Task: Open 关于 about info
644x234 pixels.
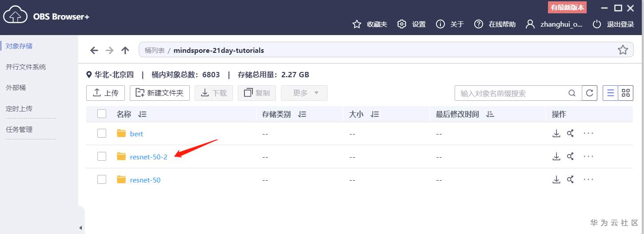Action: click(440, 24)
